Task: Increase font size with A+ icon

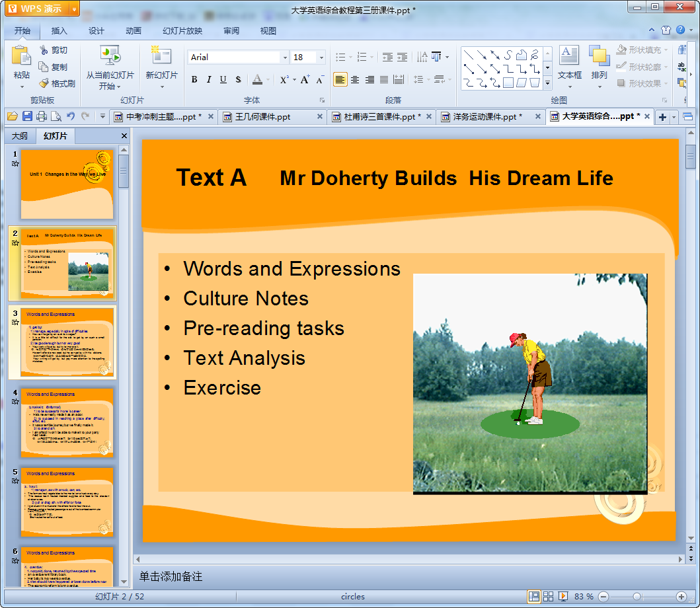Action: tap(305, 79)
